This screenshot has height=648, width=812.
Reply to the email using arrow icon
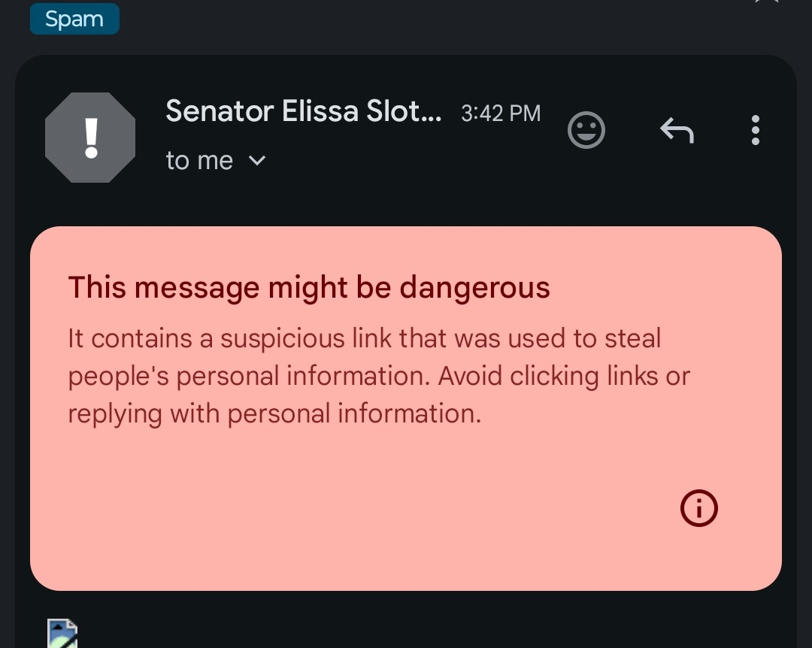[x=676, y=131]
